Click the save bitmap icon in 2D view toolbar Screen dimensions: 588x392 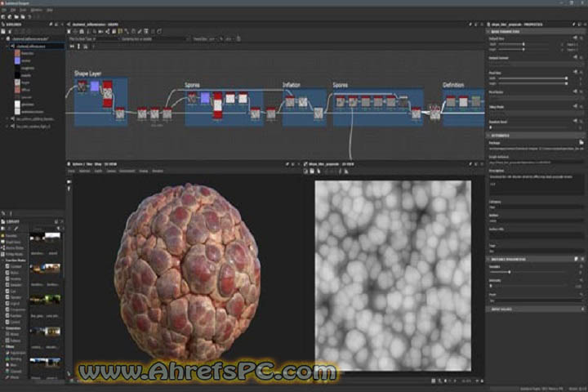coord(312,171)
